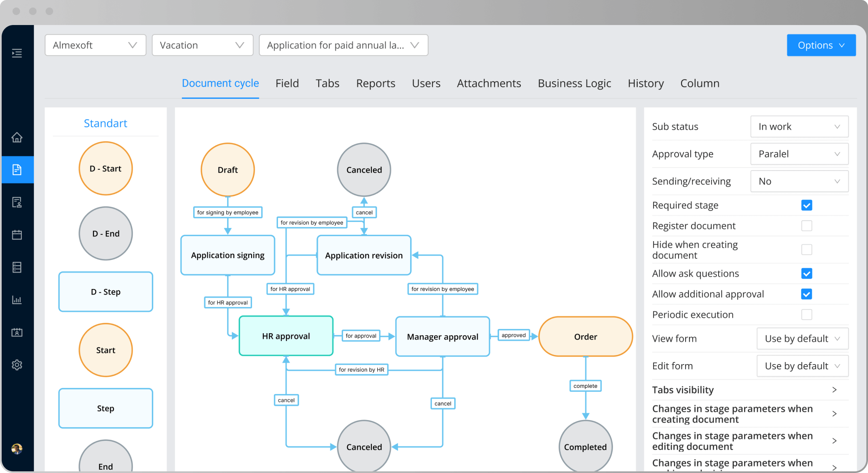Uncheck Allow additional approval
Screen dimensions: 868x473
pyautogui.click(x=807, y=294)
